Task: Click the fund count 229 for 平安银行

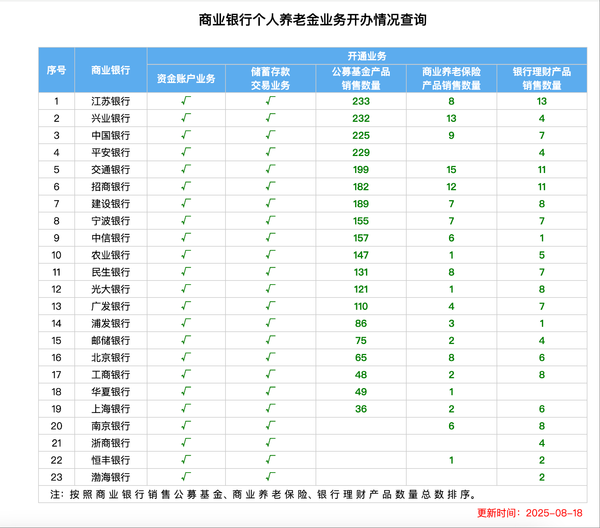Action: click(361, 153)
